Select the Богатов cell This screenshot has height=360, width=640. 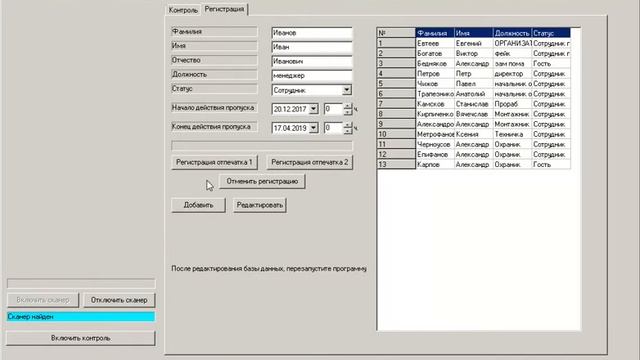(x=435, y=53)
